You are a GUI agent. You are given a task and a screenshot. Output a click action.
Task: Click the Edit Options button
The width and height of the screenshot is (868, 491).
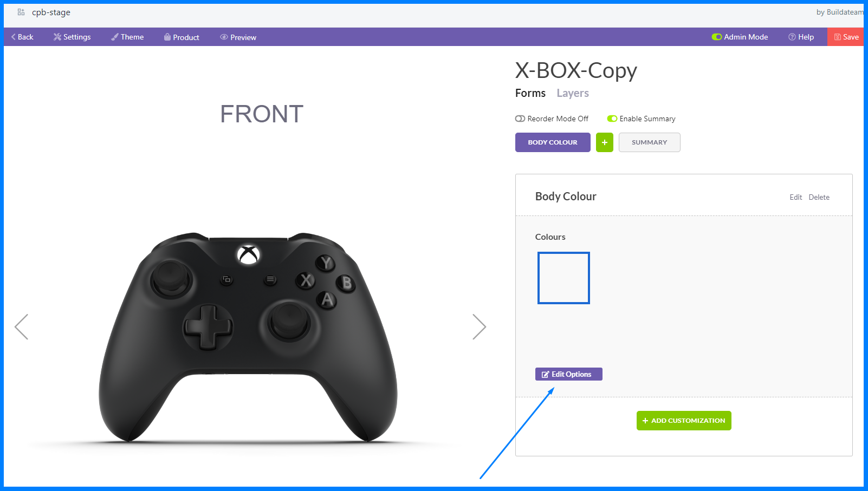click(x=569, y=374)
